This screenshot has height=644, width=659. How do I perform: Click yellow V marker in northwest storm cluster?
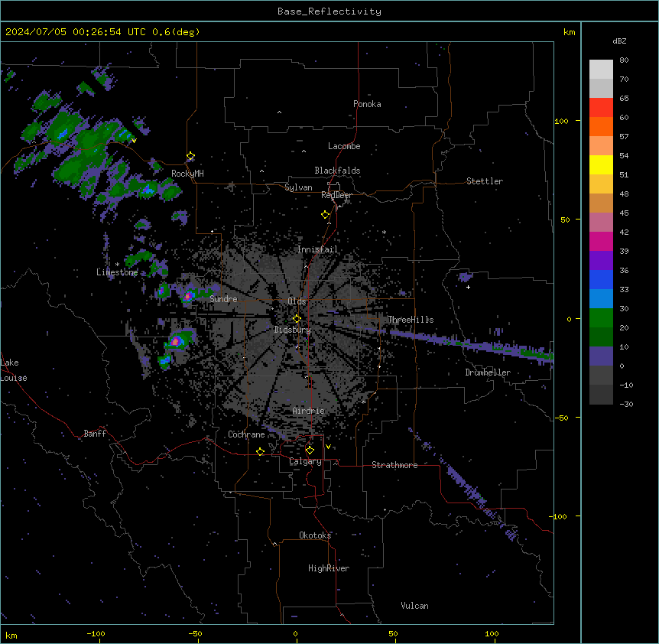(x=134, y=141)
